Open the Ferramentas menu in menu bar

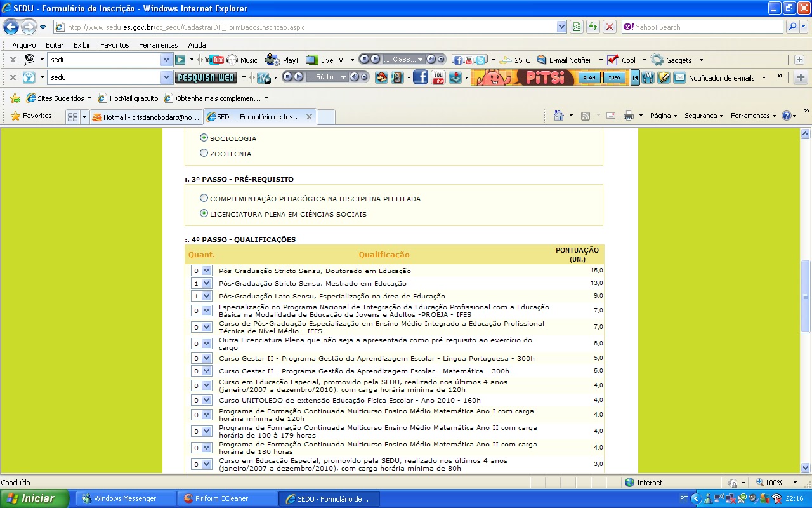[159, 45]
